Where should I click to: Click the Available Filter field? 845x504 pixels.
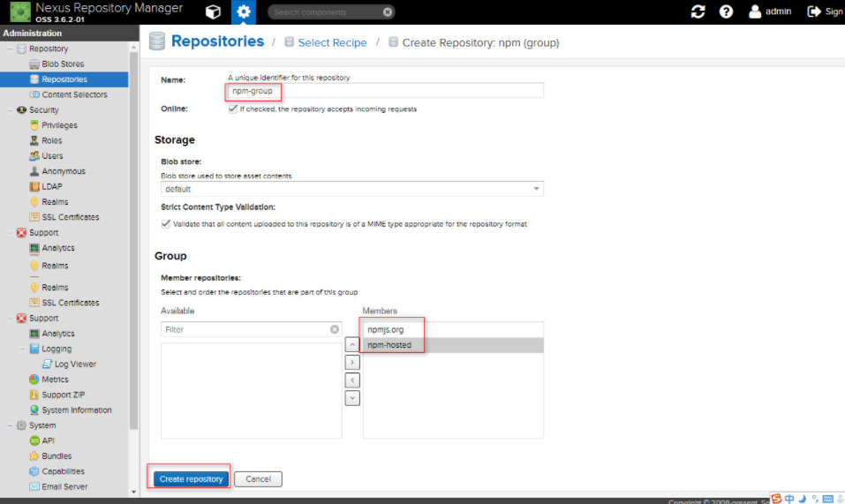(251, 329)
